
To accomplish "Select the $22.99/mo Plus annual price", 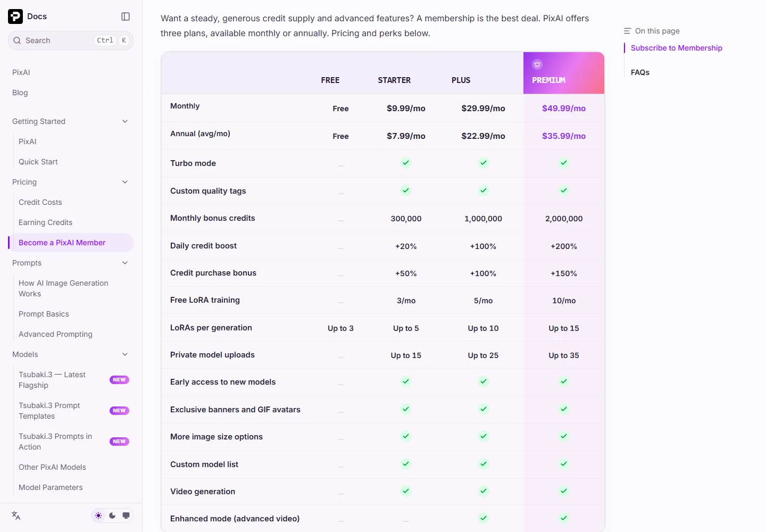I will [x=484, y=136].
